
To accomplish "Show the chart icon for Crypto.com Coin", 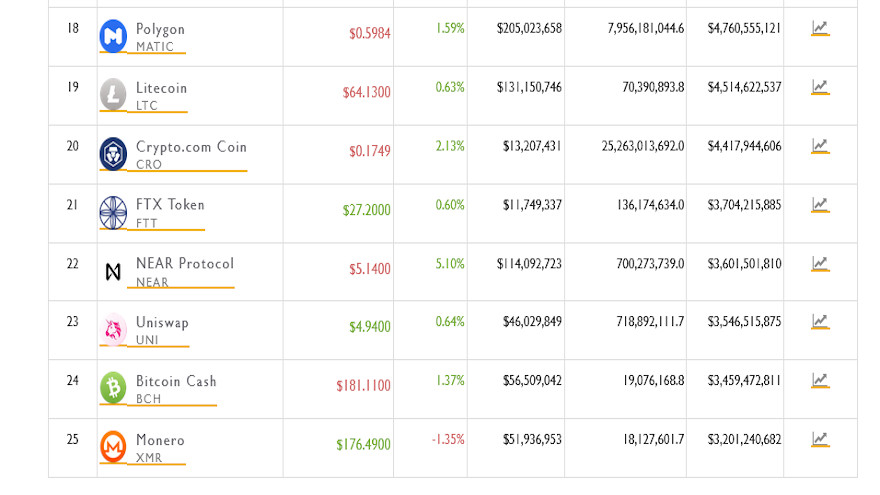I will tap(820, 146).
